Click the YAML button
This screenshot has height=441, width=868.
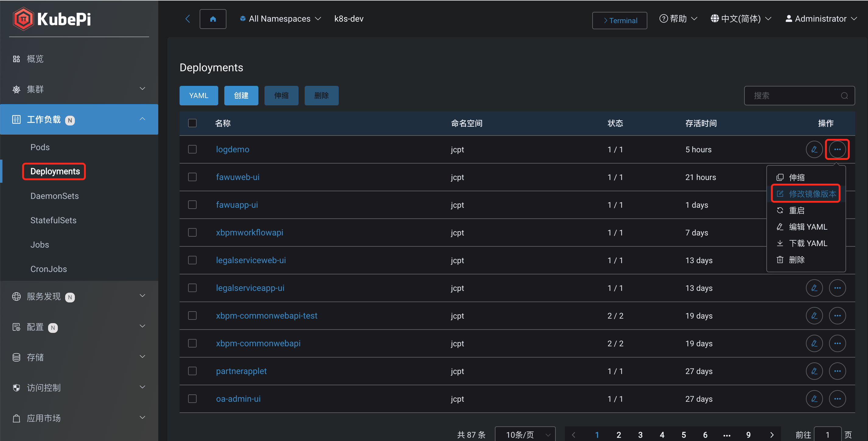pos(198,96)
